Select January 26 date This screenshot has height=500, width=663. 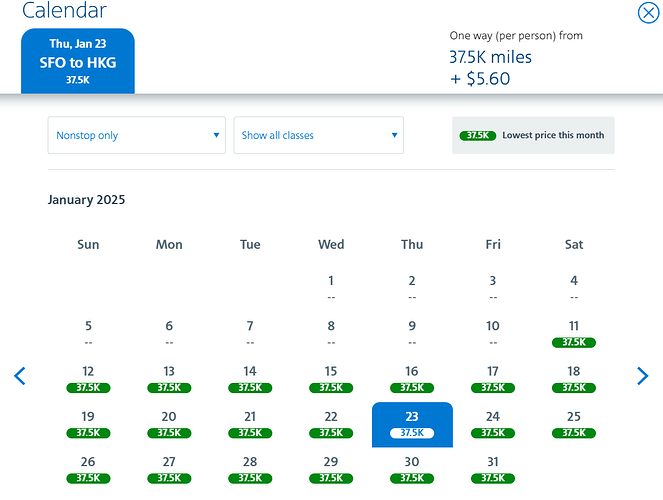[x=88, y=469]
